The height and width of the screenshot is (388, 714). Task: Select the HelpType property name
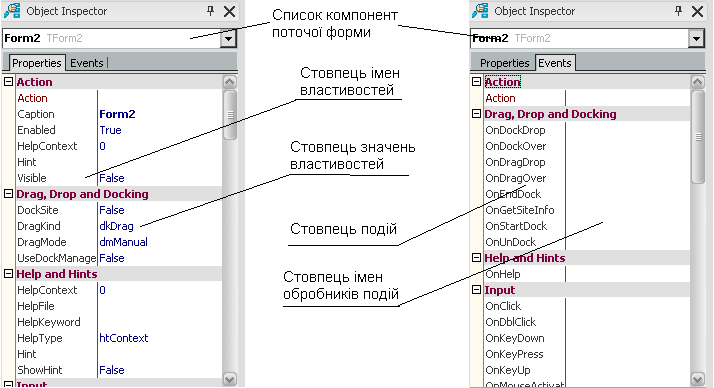40,338
